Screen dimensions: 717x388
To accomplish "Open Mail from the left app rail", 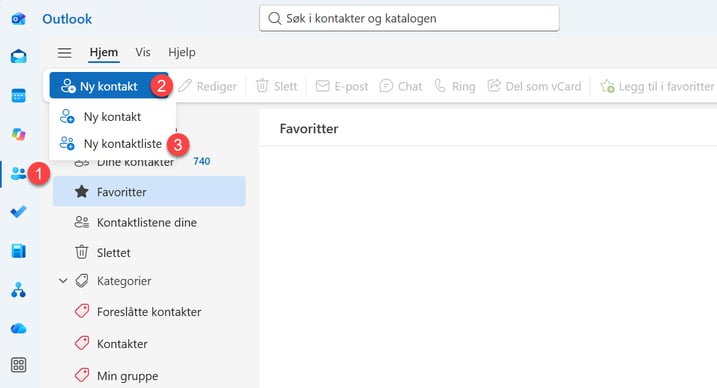I will 19,56.
